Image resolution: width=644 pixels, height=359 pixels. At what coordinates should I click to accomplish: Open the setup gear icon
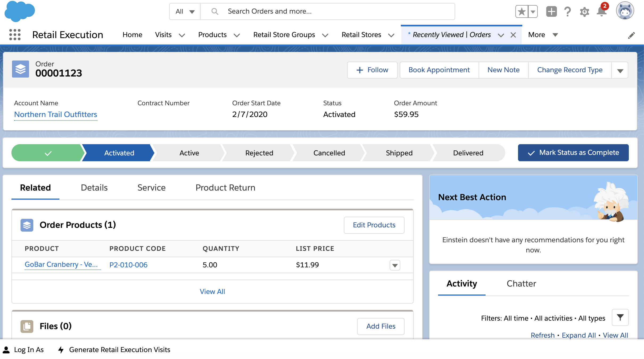(584, 12)
